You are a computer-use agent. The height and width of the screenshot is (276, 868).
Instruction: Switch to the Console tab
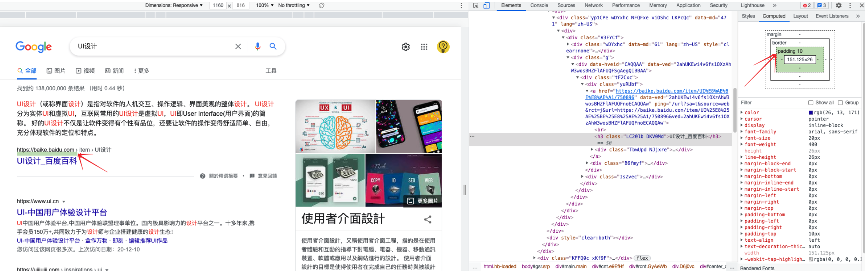[539, 5]
